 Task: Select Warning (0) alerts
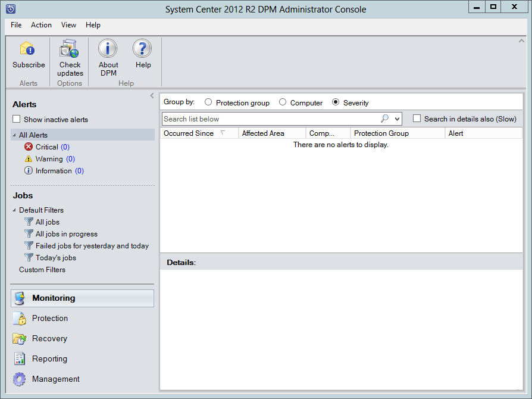pyautogui.click(x=55, y=159)
